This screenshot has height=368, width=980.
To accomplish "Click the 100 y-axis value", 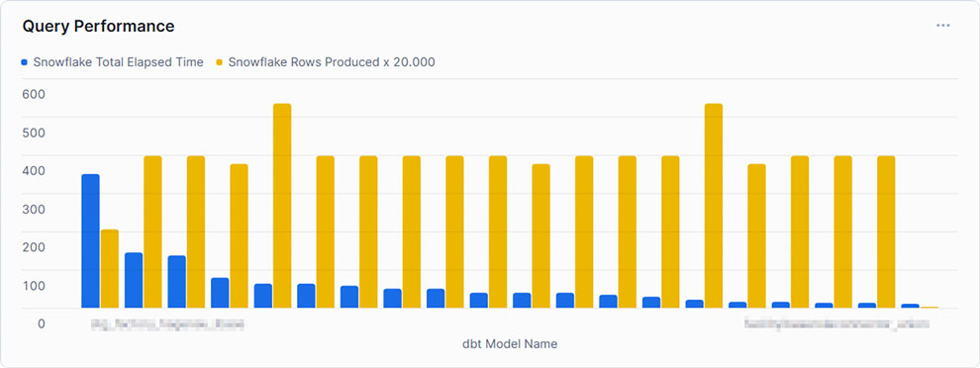I will point(35,286).
